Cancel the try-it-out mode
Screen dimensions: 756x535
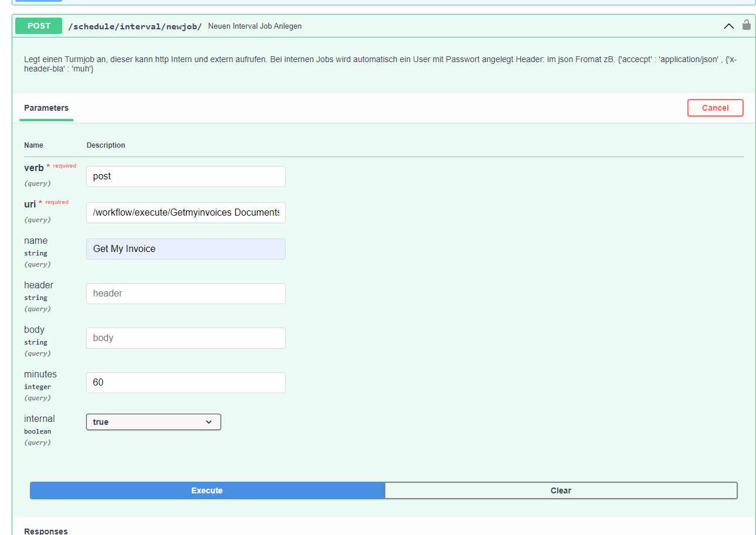715,108
